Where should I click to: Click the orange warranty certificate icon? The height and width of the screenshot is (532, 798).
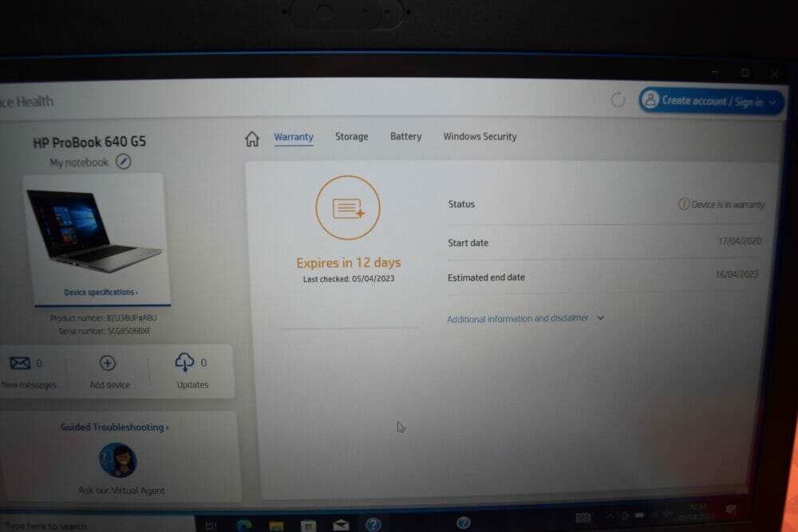pyautogui.click(x=348, y=208)
